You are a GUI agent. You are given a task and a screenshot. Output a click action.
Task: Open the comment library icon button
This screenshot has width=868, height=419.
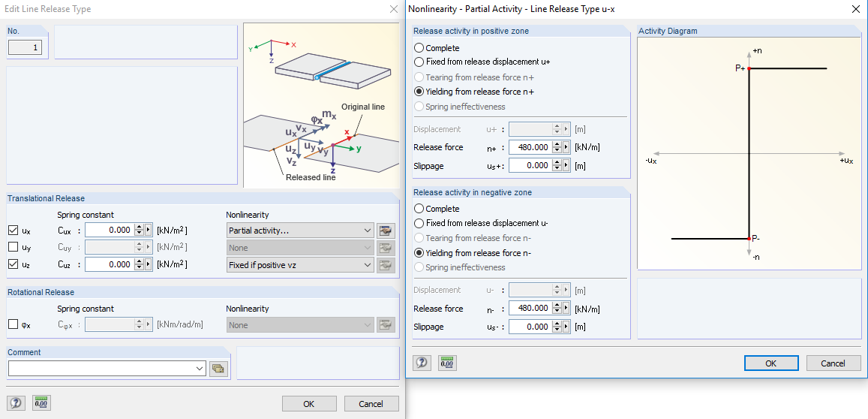coord(218,368)
